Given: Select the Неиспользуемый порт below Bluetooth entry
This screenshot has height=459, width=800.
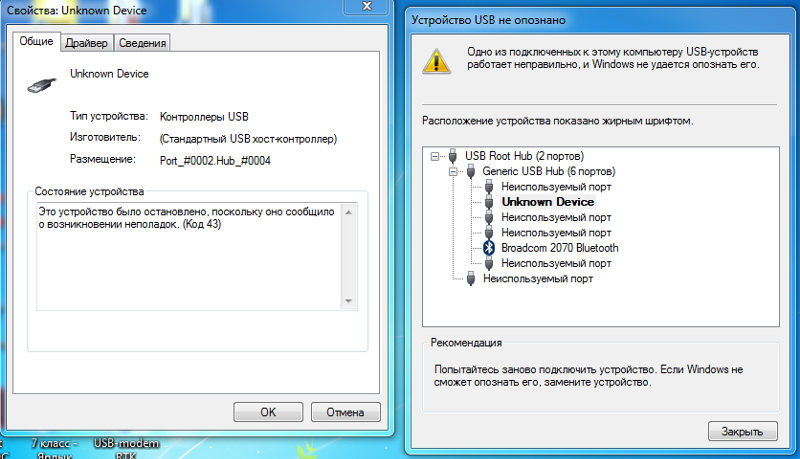Looking at the screenshot, I should 556,263.
